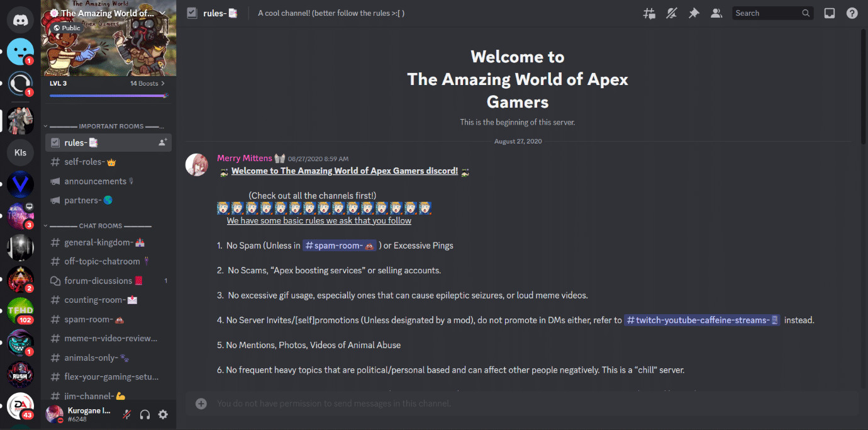Open the Help icon
868x430 pixels.
click(x=852, y=13)
